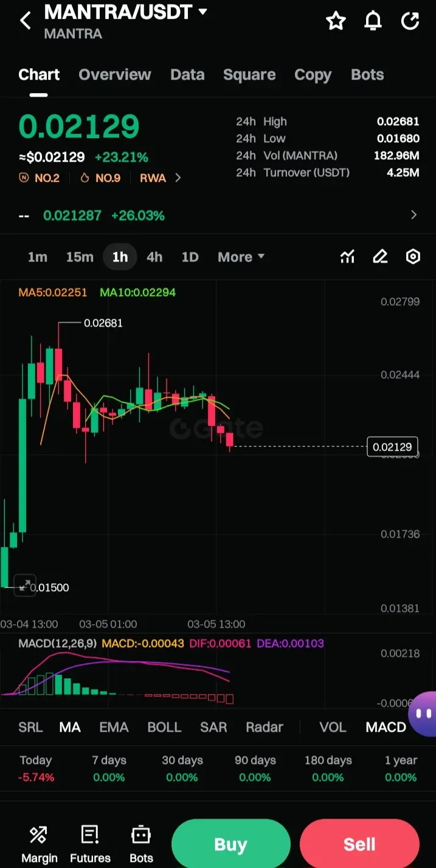Toggle the MACD indicator

[x=386, y=727]
